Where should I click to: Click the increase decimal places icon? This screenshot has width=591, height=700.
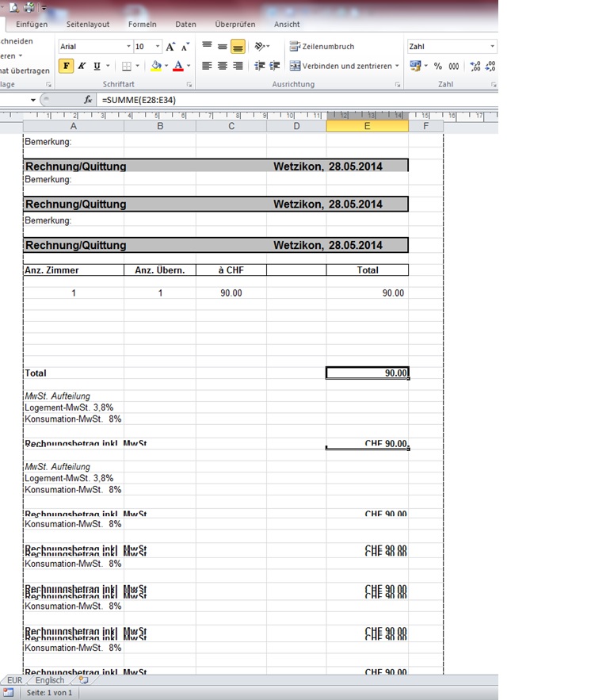click(475, 66)
